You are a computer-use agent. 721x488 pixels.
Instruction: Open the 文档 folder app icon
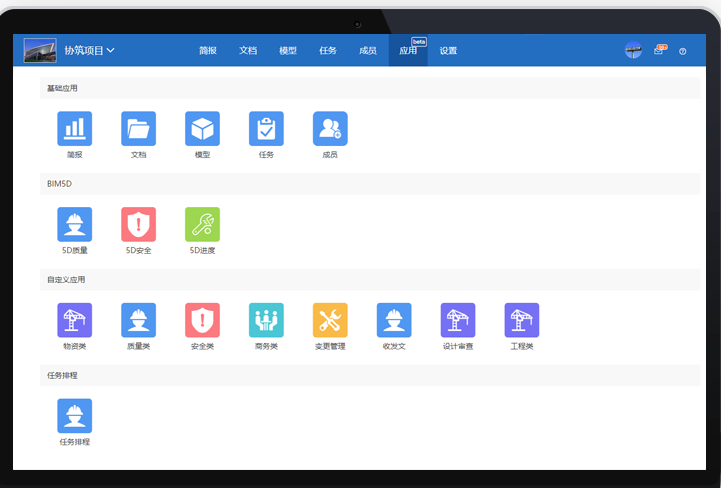pyautogui.click(x=139, y=128)
